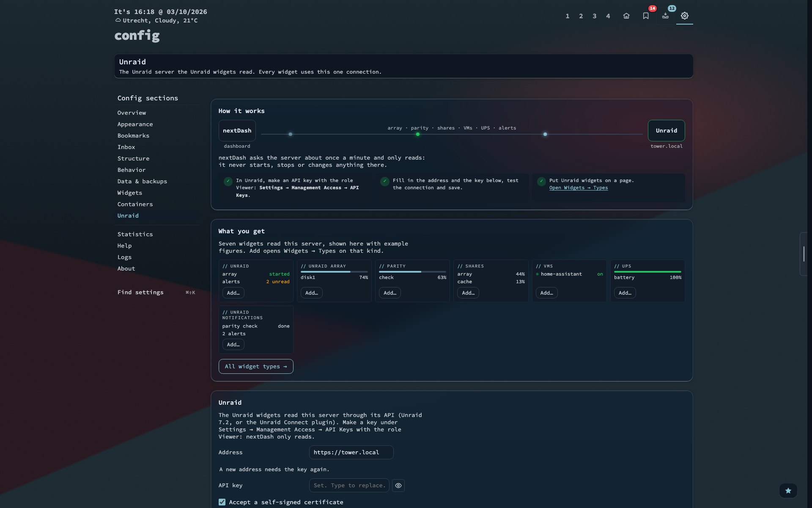Click the Unraid tower.local diagram box
The width and height of the screenshot is (812, 508).
tap(667, 130)
